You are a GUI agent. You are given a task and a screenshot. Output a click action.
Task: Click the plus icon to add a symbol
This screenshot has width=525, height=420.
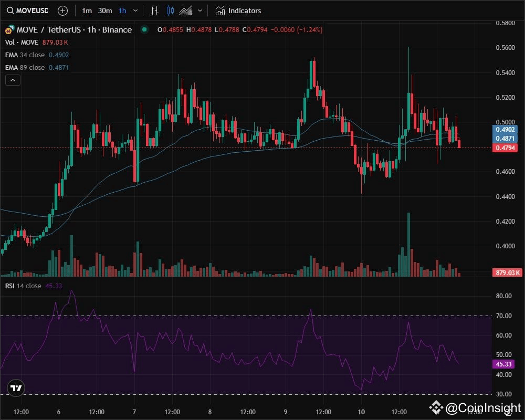pos(62,10)
